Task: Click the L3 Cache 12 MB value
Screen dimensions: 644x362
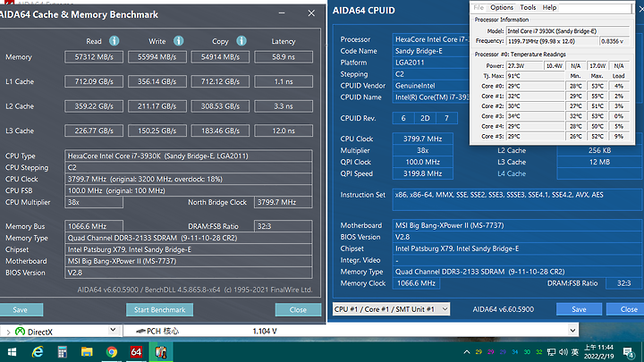Action: point(599,162)
